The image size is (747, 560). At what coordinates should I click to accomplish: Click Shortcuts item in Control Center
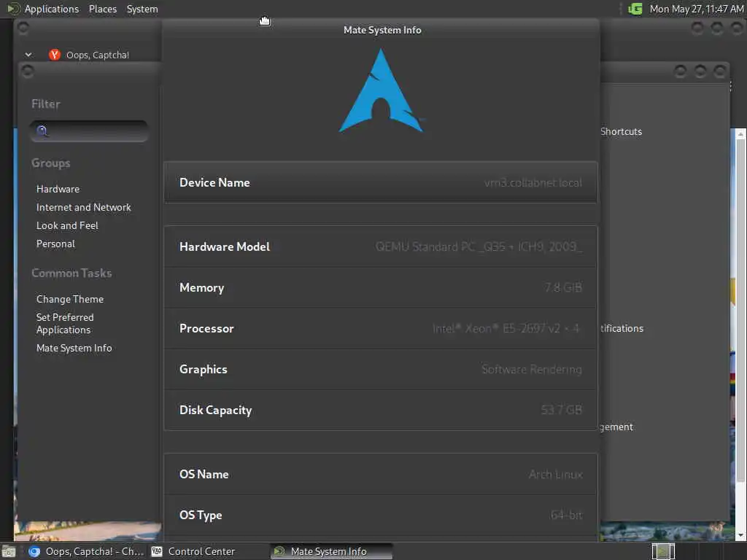point(621,131)
